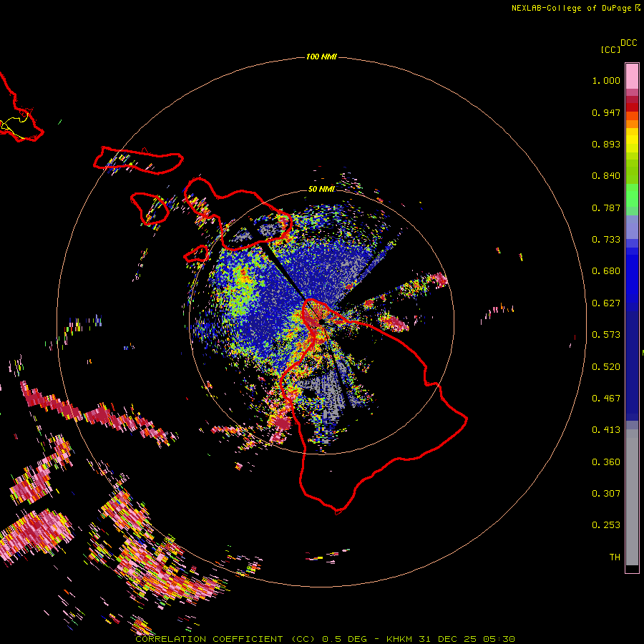The image size is (644, 644).
Task: Click the 0.893 scale value
Action: [606, 144]
